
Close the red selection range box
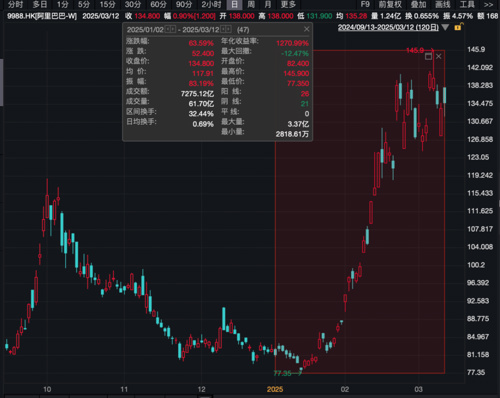point(439,56)
